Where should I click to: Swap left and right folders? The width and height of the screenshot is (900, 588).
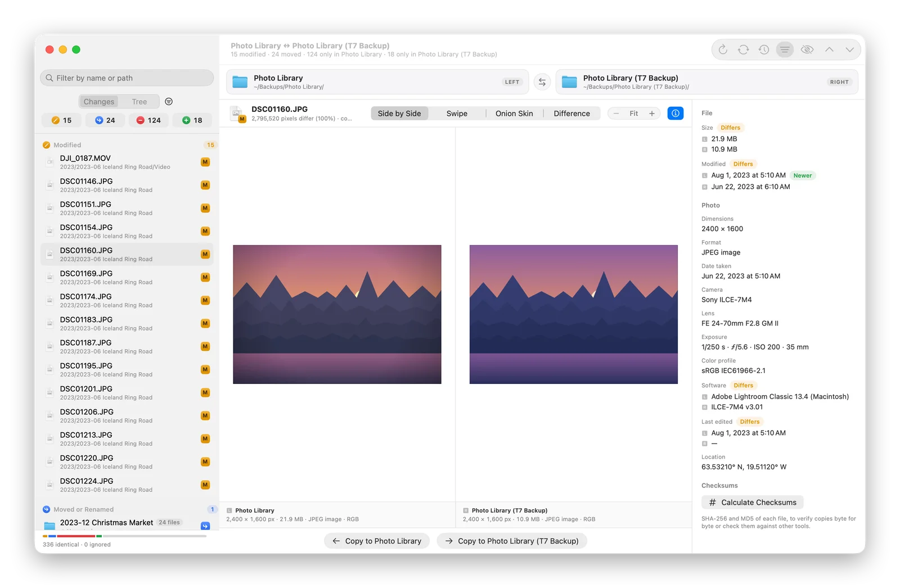[542, 82]
